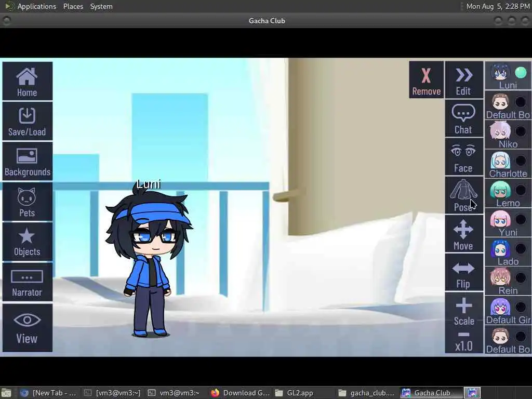Screen dimensions: 532x399
Task: Open the Pose options
Action: coord(464,195)
